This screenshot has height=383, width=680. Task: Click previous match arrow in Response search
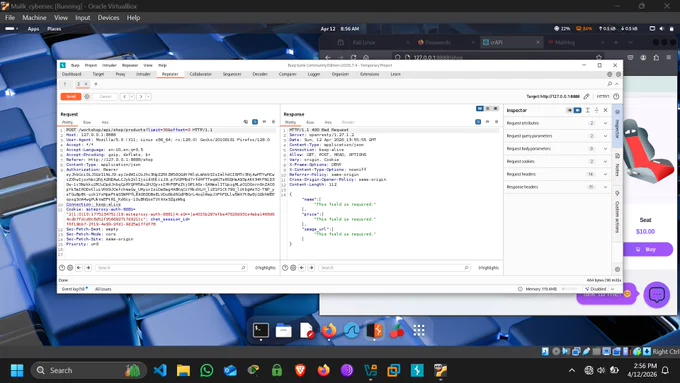(x=302, y=268)
